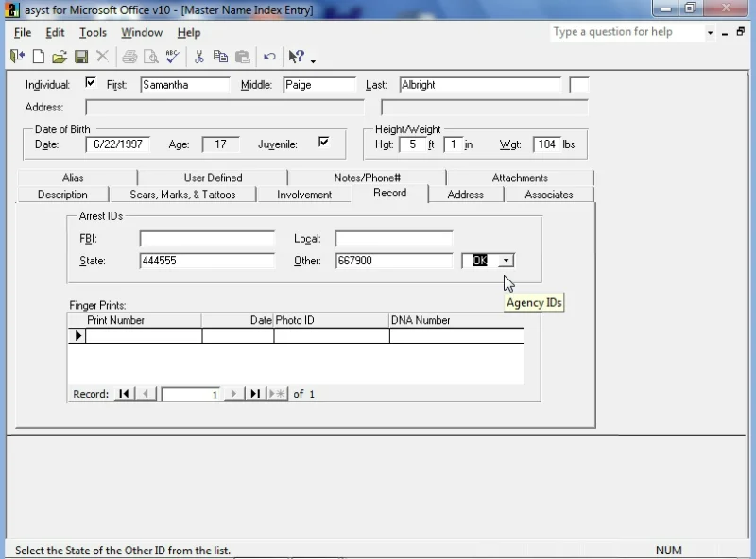Click the Age field
The width and height of the screenshot is (756, 559).
220,144
